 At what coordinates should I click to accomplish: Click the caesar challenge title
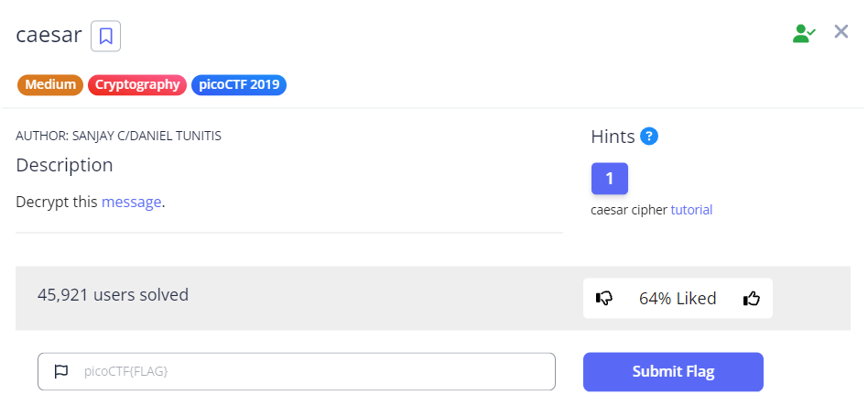[49, 36]
